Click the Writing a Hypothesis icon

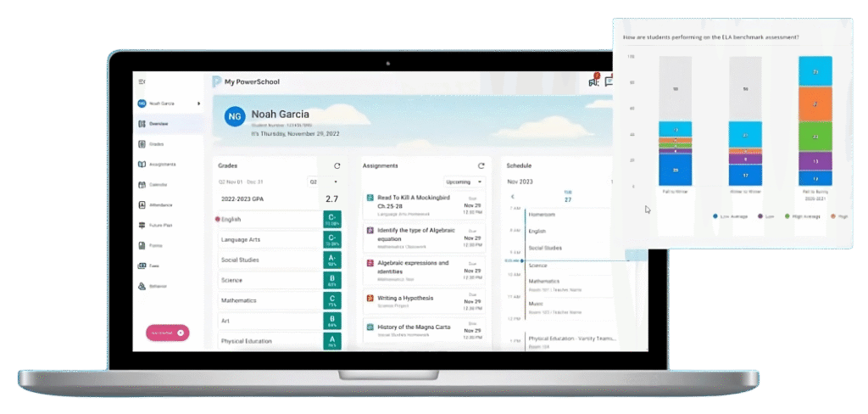(x=370, y=298)
